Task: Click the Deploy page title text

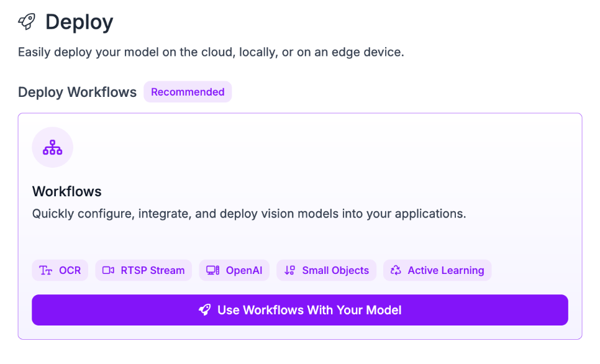Action: (79, 22)
